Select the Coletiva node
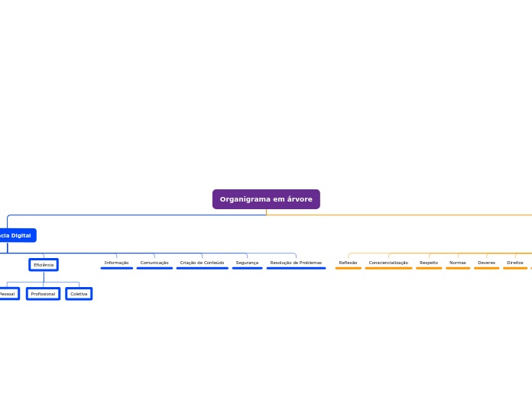This screenshot has height=397, width=532. pyautogui.click(x=79, y=294)
